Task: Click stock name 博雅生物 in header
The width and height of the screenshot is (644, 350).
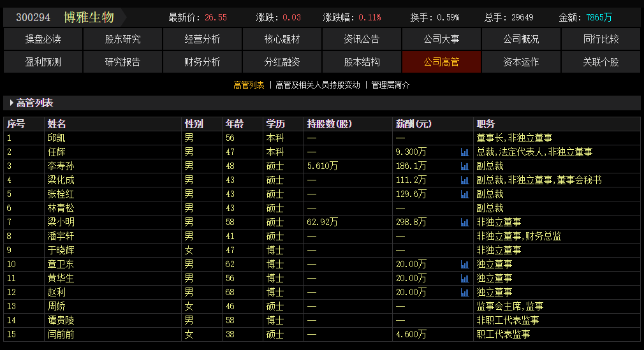Action: pyautogui.click(x=89, y=17)
